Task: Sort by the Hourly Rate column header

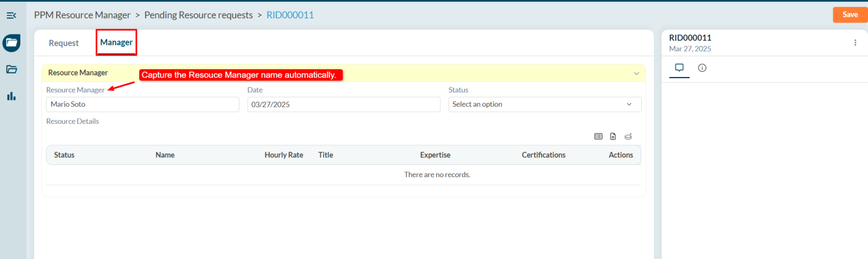Action: [x=284, y=155]
